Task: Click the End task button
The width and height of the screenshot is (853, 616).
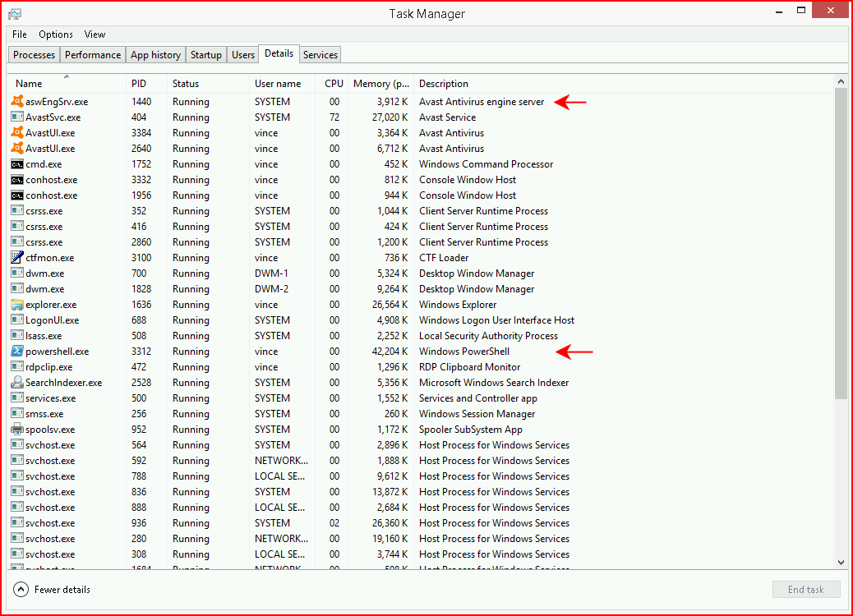Action: (x=806, y=590)
